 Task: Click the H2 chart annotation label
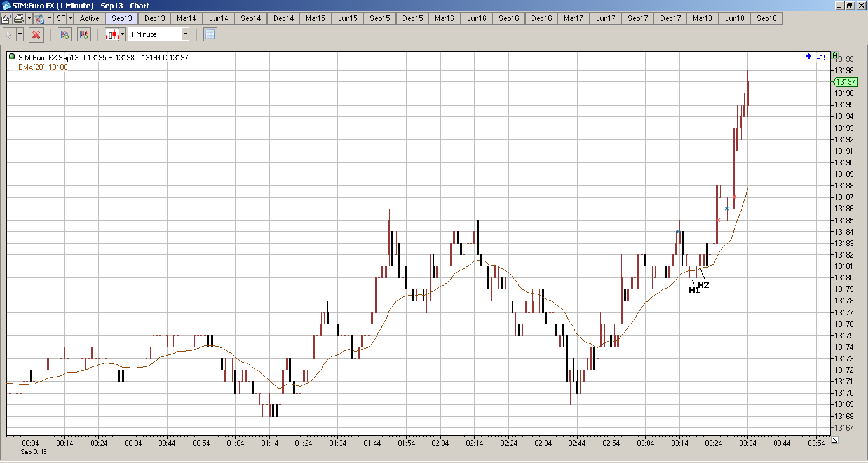click(703, 285)
